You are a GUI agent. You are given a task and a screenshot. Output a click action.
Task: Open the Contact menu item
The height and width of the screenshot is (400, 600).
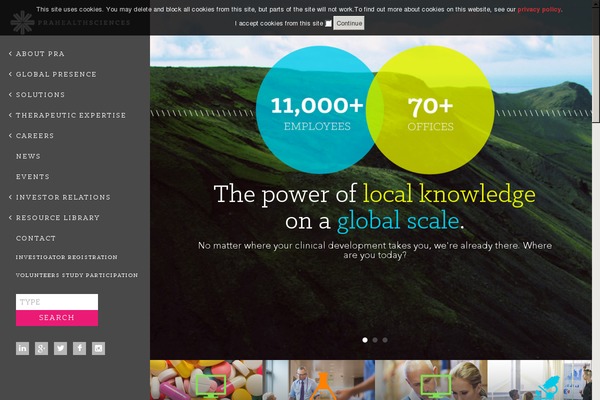36,238
